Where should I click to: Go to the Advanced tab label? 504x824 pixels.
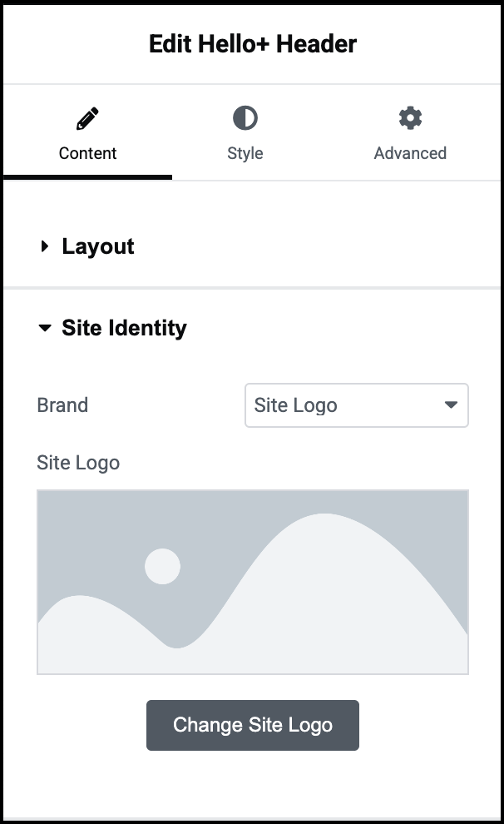(410, 153)
